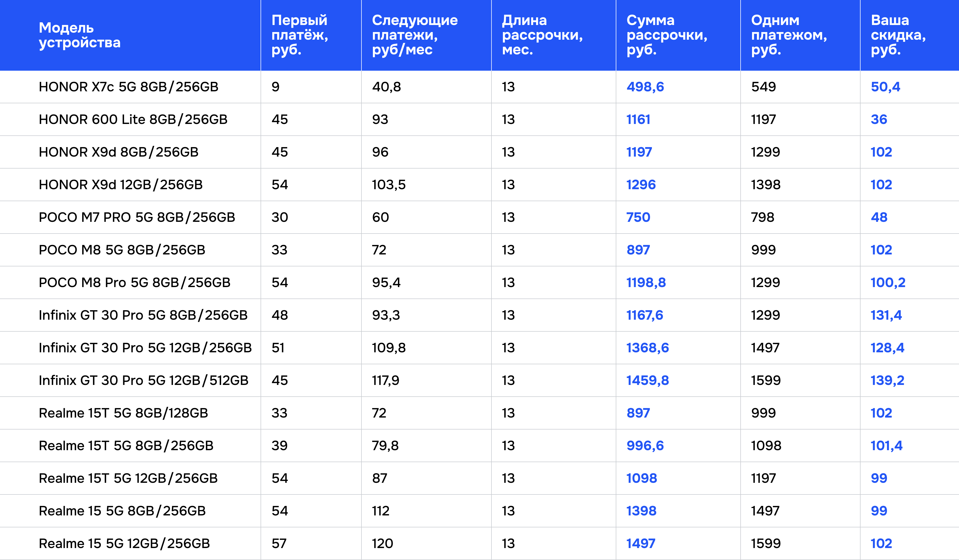959x560 pixels.
Task: Click the "Модель устройства" column header
Action: [79, 35]
